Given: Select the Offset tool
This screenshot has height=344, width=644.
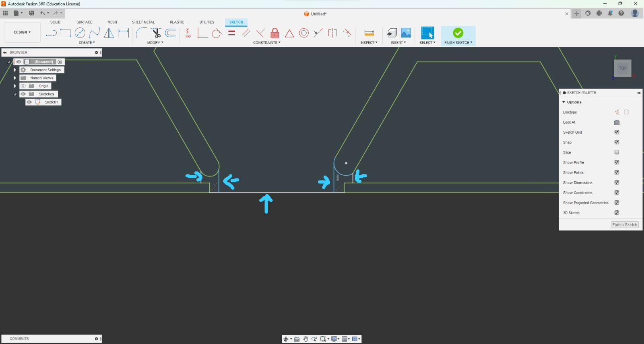Looking at the screenshot, I should coord(171,33).
